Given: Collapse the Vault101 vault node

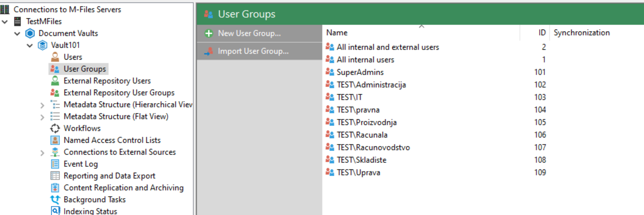Looking at the screenshot, I should coord(30,46).
